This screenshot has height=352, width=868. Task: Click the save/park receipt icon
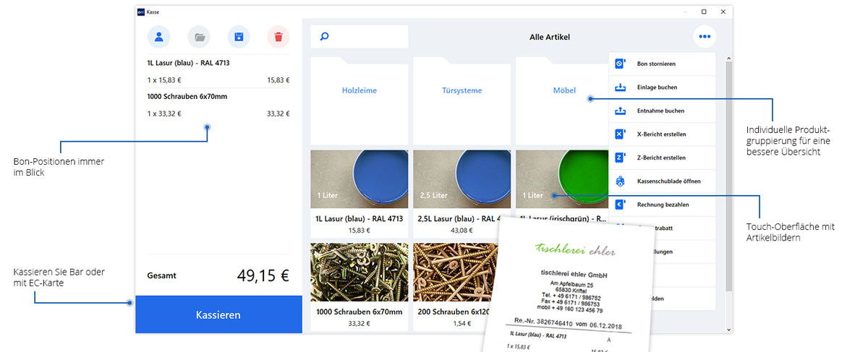point(239,36)
